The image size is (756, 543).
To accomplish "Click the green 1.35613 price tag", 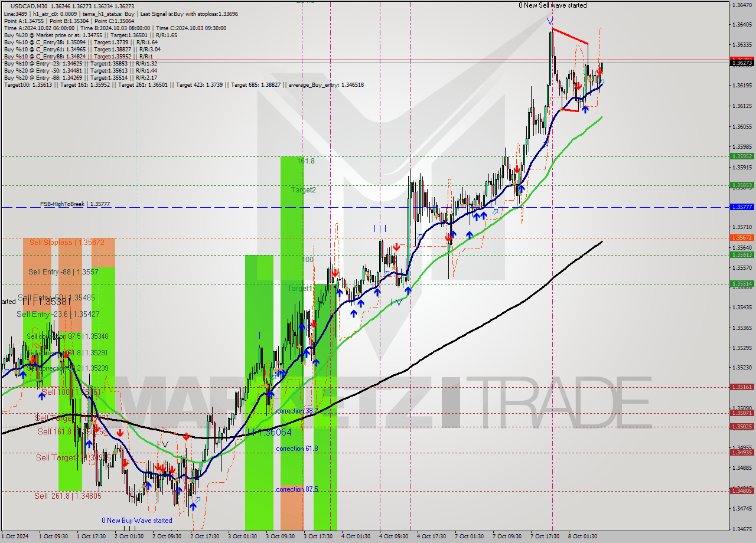I will click(x=742, y=254).
